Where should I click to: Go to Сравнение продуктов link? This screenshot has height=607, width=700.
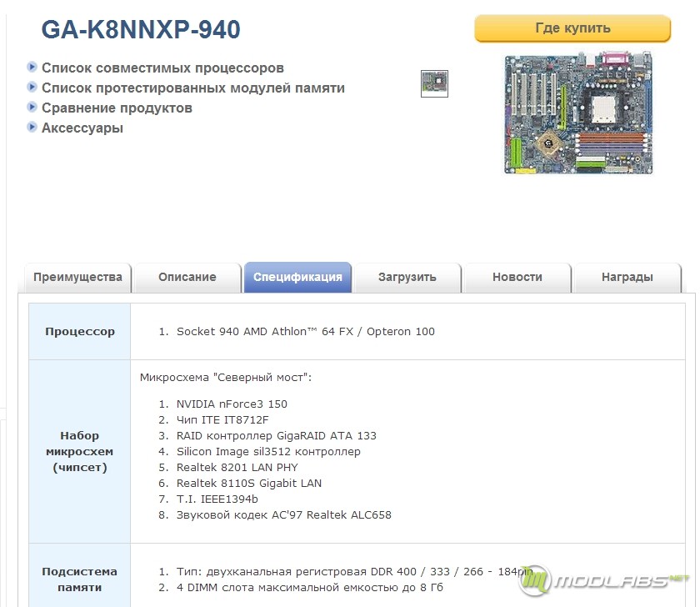click(117, 108)
